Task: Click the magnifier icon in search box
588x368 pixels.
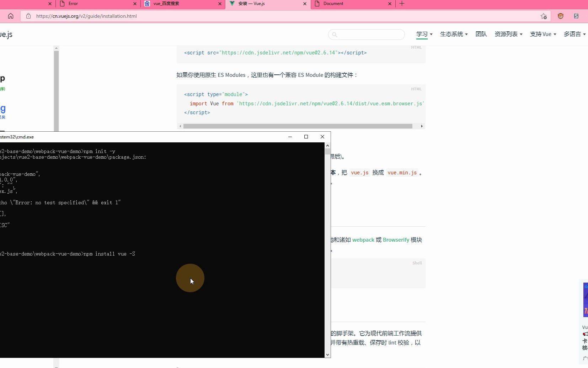Action: pos(335,35)
